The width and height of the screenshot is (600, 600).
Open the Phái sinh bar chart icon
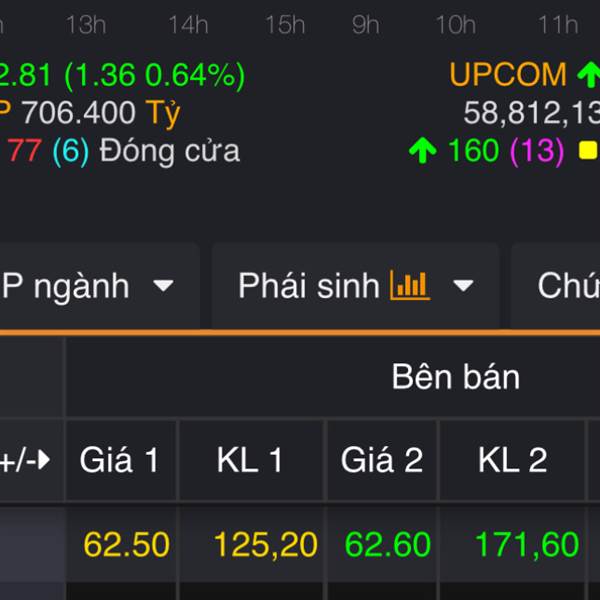[410, 285]
